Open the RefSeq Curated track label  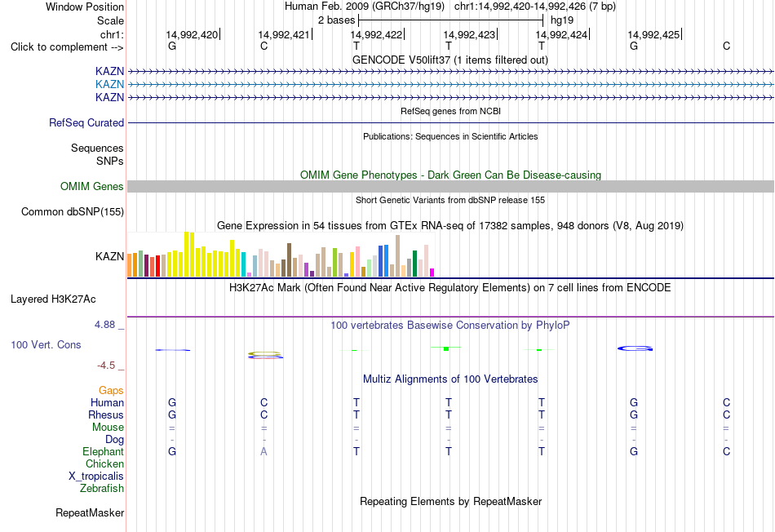86,122
